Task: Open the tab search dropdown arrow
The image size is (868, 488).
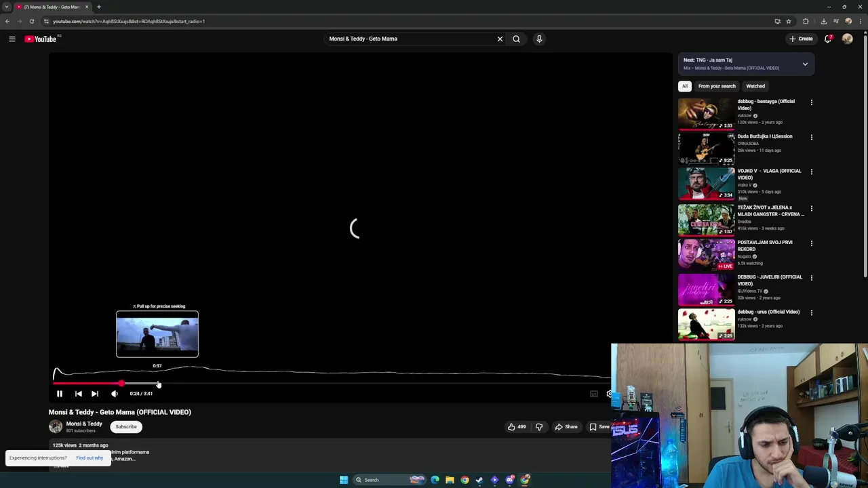Action: 7,7
